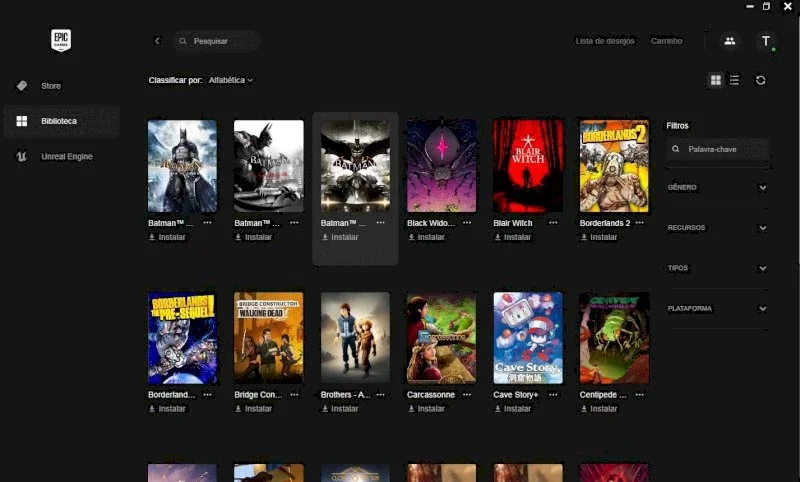Click the Cave Story+ title text
Screen dimensions: 800x482
(515, 395)
